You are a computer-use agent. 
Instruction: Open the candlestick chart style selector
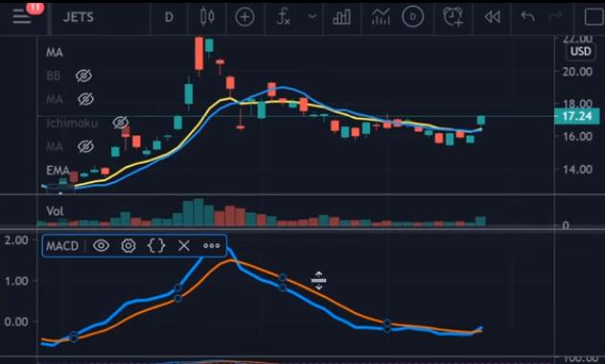click(207, 17)
